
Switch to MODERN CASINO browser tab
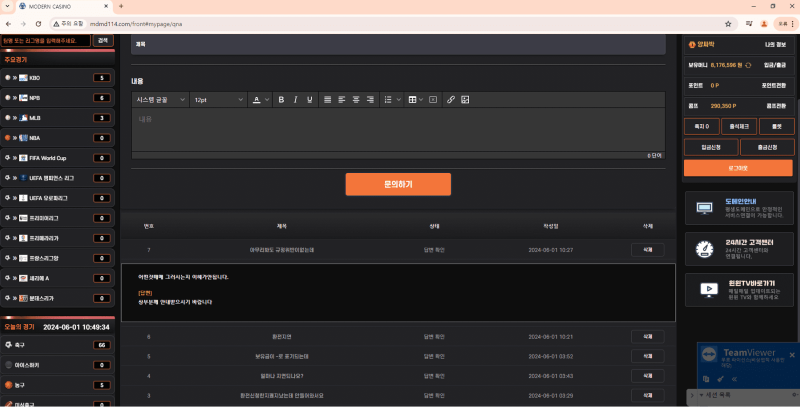click(63, 7)
